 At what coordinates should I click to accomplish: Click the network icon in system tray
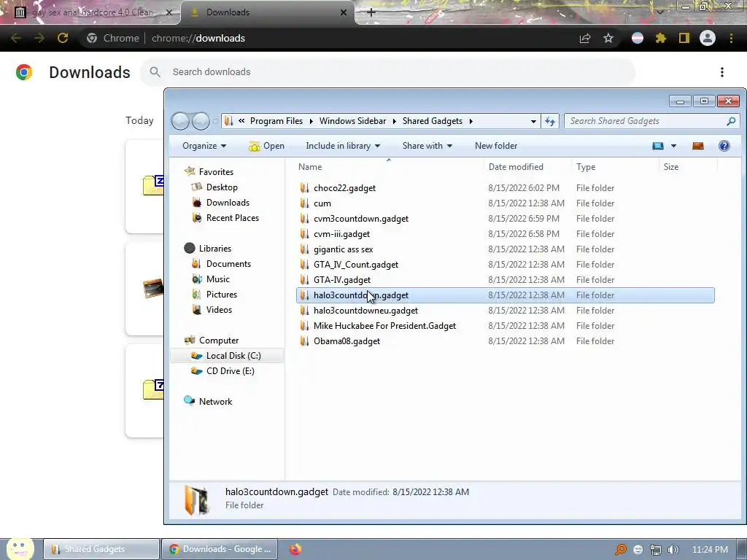[x=656, y=550]
